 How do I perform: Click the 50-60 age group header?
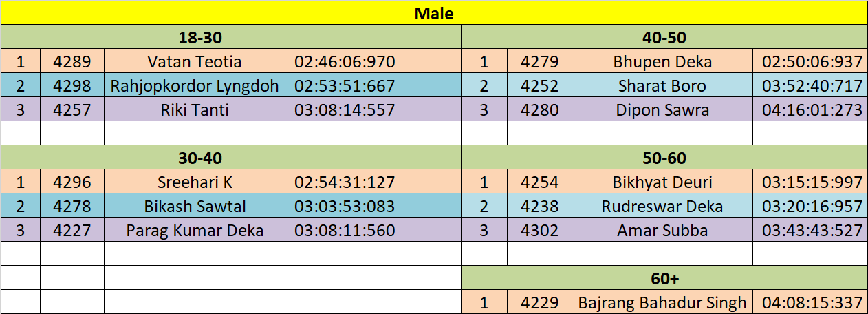tap(664, 158)
